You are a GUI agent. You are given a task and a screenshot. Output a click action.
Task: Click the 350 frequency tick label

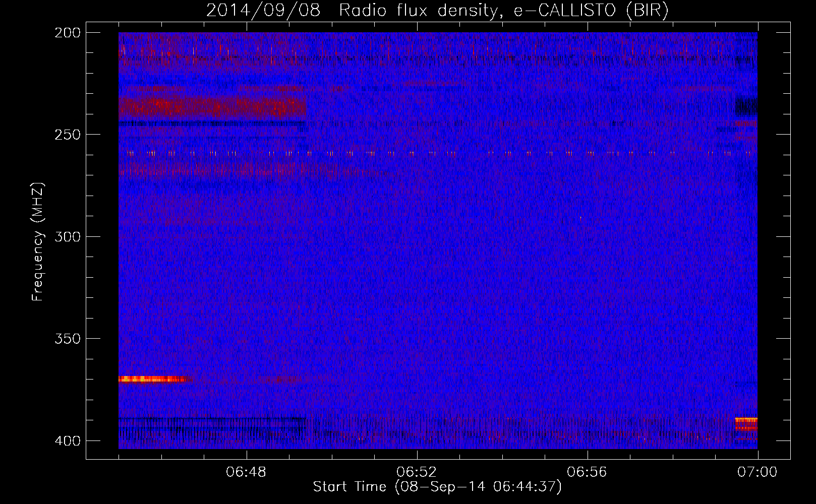click(68, 339)
